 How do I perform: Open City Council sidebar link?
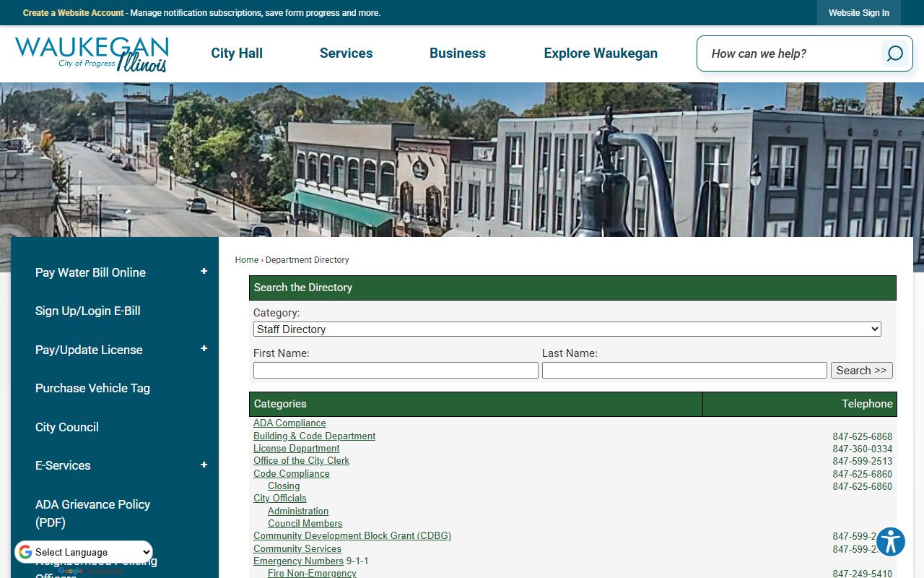(67, 427)
